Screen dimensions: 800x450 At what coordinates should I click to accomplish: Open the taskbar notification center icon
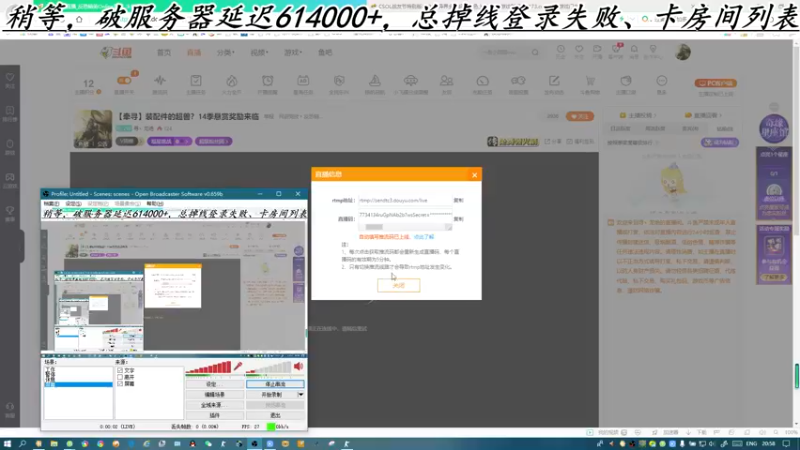(786, 444)
